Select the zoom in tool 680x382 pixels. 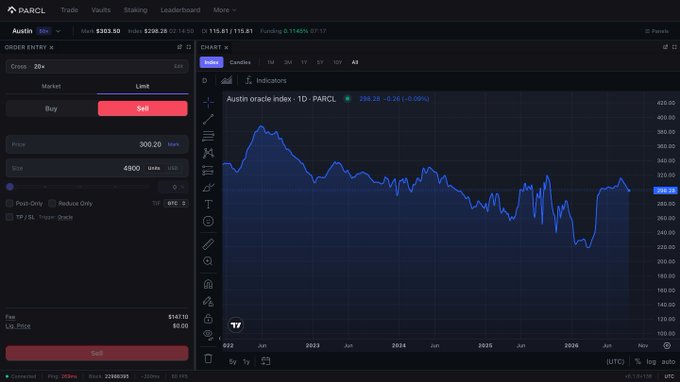coord(208,261)
